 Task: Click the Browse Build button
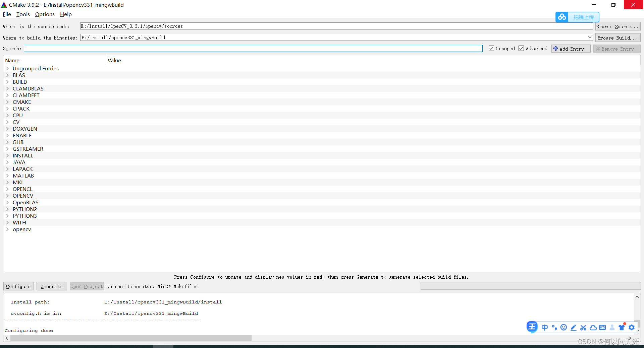click(x=618, y=38)
